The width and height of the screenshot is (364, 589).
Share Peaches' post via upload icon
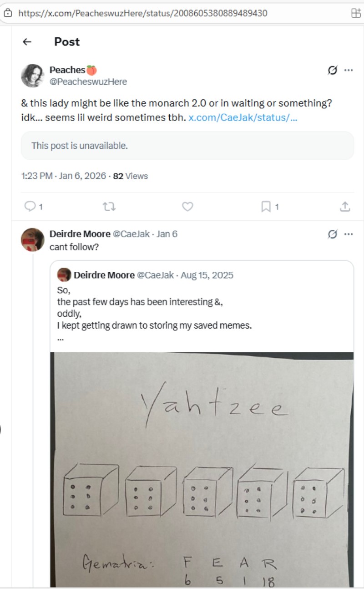345,207
